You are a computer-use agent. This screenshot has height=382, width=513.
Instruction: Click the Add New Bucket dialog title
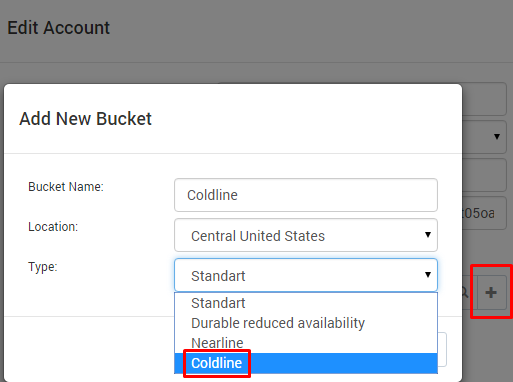(x=85, y=119)
